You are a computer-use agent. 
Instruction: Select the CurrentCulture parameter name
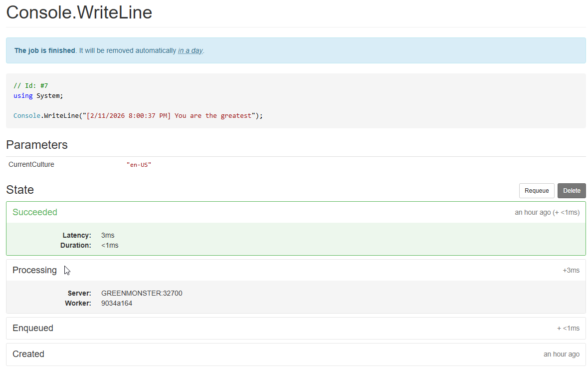pyautogui.click(x=31, y=164)
